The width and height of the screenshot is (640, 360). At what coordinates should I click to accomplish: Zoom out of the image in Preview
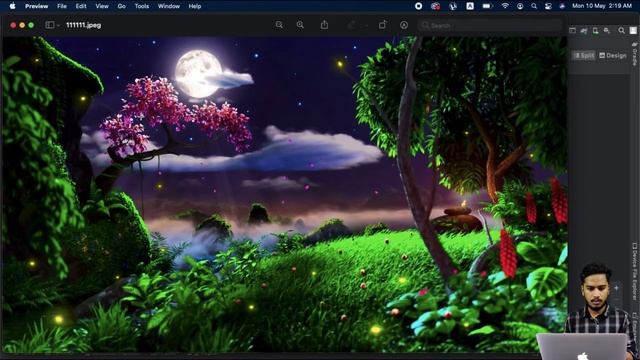tap(279, 25)
